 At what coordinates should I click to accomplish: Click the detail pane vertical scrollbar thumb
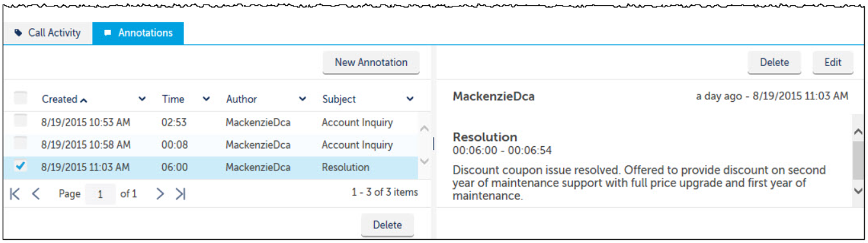[x=858, y=160]
